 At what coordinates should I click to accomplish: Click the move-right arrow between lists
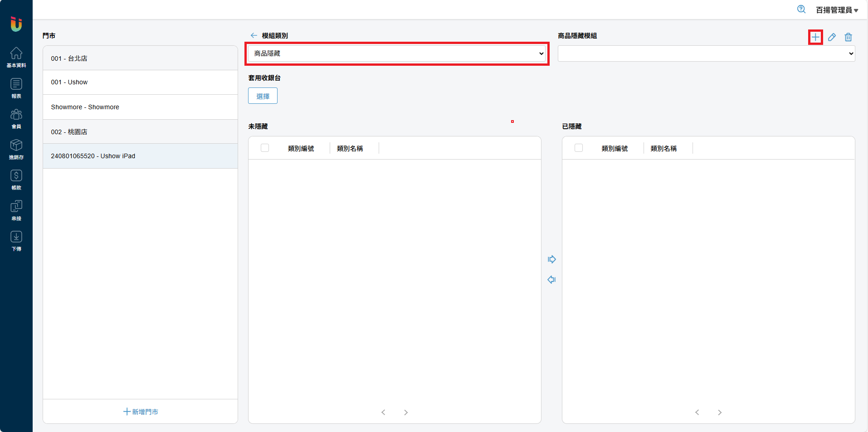click(x=551, y=259)
